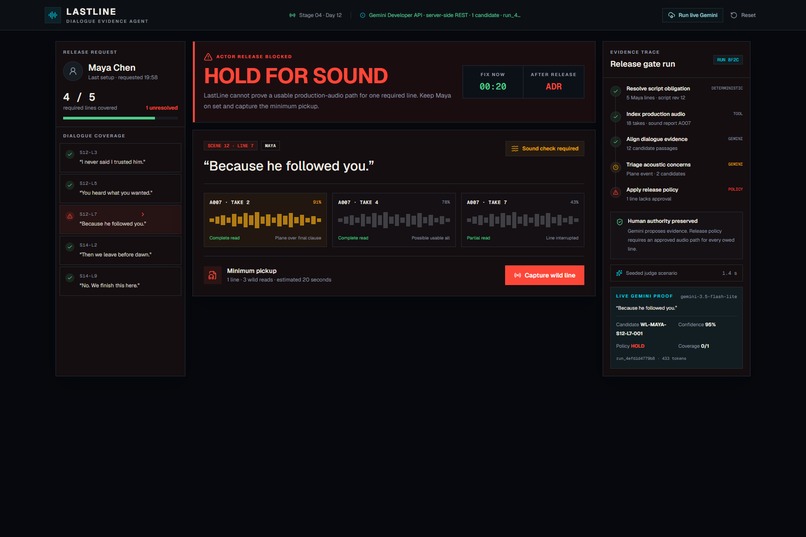
Task: Click the Human authority preserved shield icon
Action: (620, 222)
